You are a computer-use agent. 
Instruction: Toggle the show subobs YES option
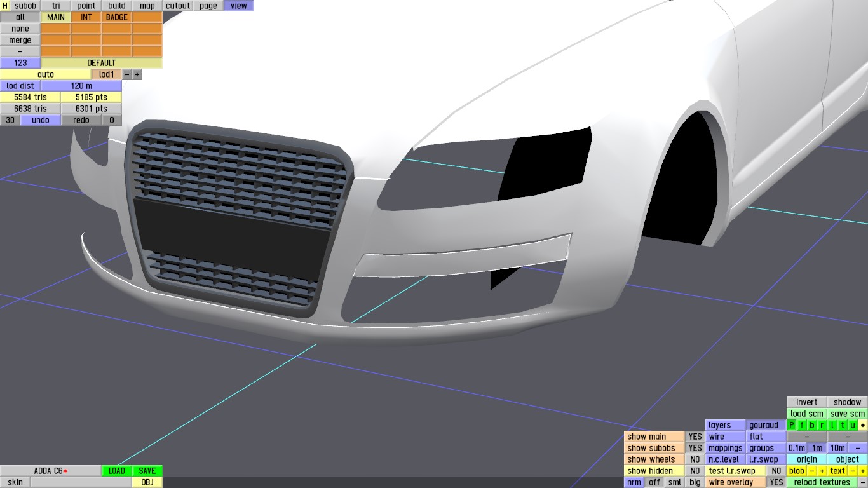click(x=695, y=448)
